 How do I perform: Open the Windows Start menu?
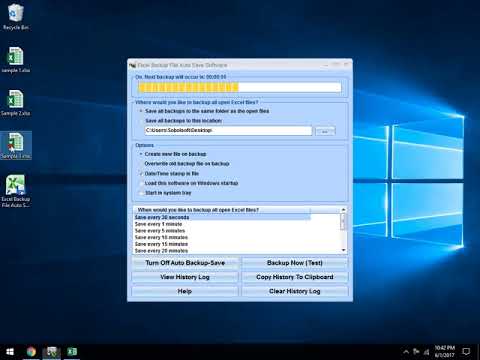(10, 352)
